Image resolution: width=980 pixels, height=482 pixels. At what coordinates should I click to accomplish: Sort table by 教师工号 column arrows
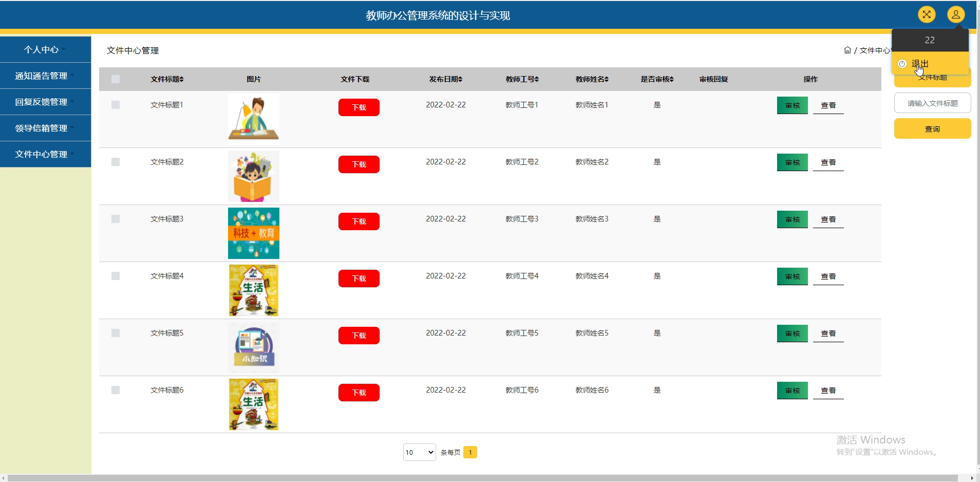point(537,79)
